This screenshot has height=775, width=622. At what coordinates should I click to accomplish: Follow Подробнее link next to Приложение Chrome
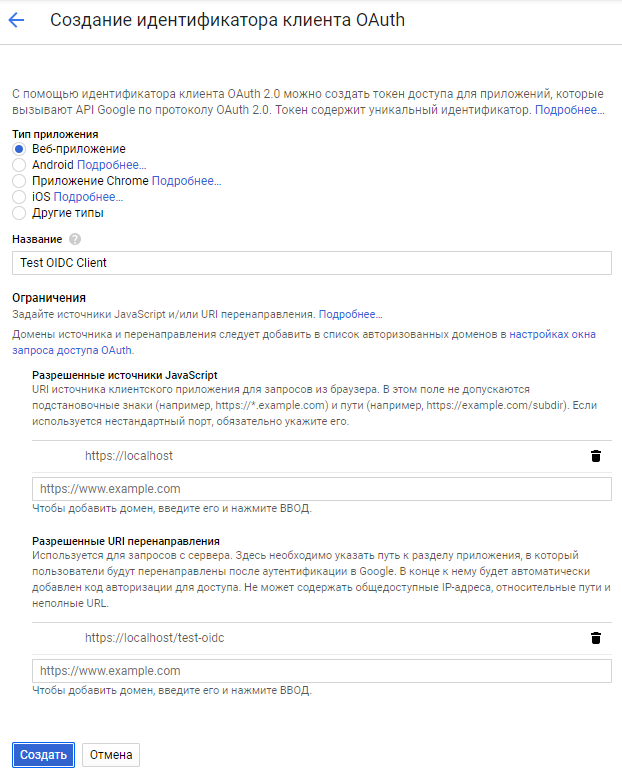(x=186, y=181)
